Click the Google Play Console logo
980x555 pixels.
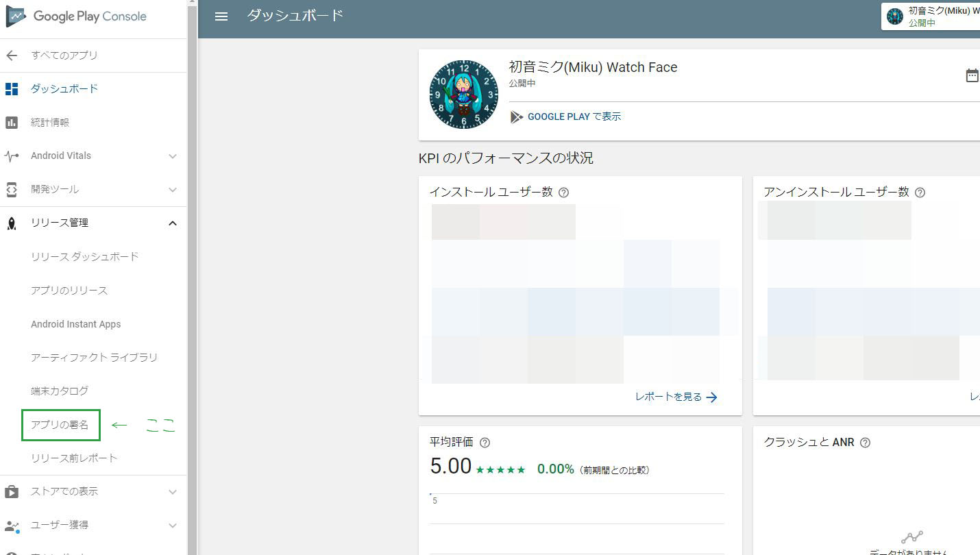(77, 17)
